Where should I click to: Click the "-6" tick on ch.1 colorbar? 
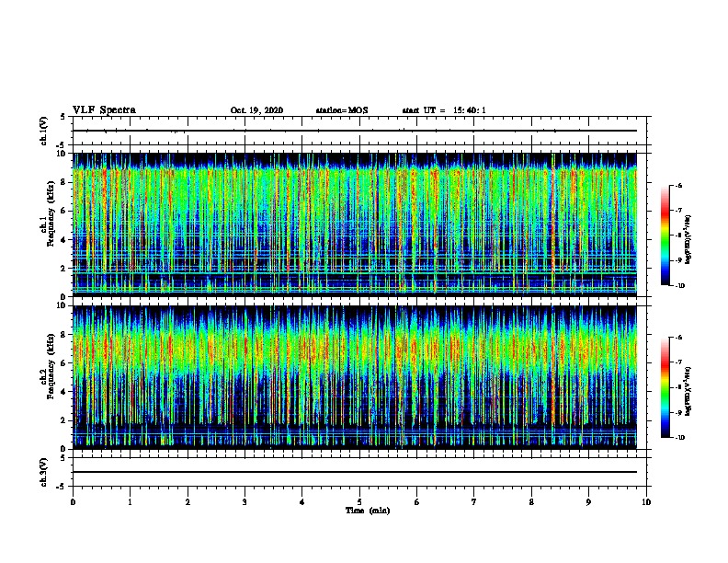678,186
